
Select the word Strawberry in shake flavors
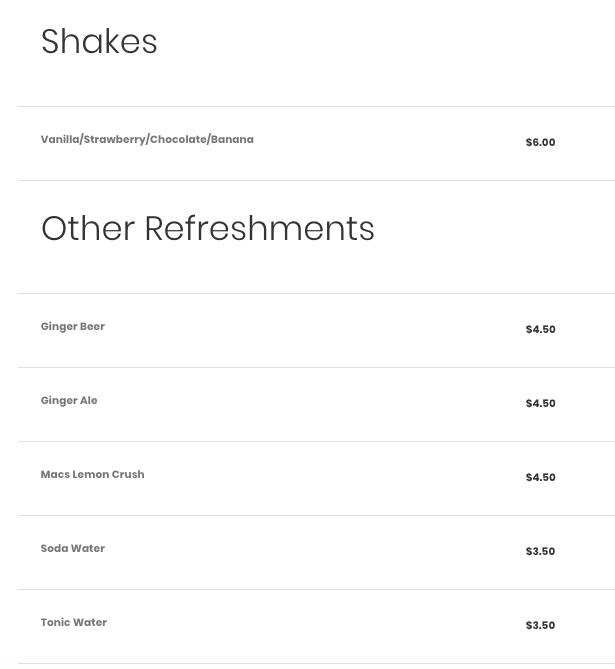pos(115,140)
